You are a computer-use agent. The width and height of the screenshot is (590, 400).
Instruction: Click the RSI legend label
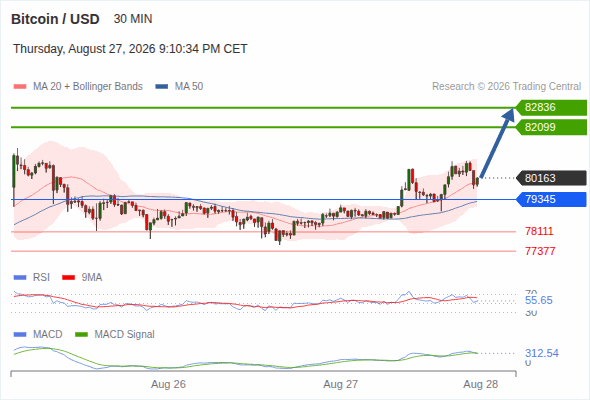(41, 278)
